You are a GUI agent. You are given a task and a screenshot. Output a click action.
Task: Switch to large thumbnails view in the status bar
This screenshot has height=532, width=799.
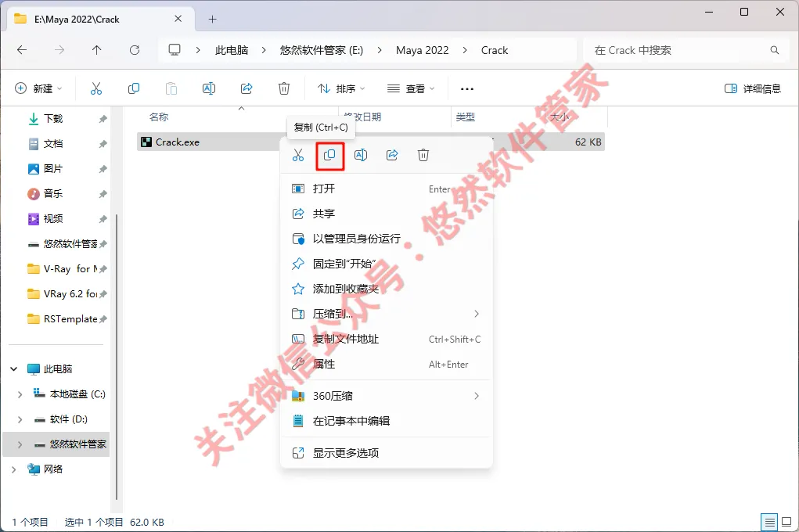click(786, 522)
